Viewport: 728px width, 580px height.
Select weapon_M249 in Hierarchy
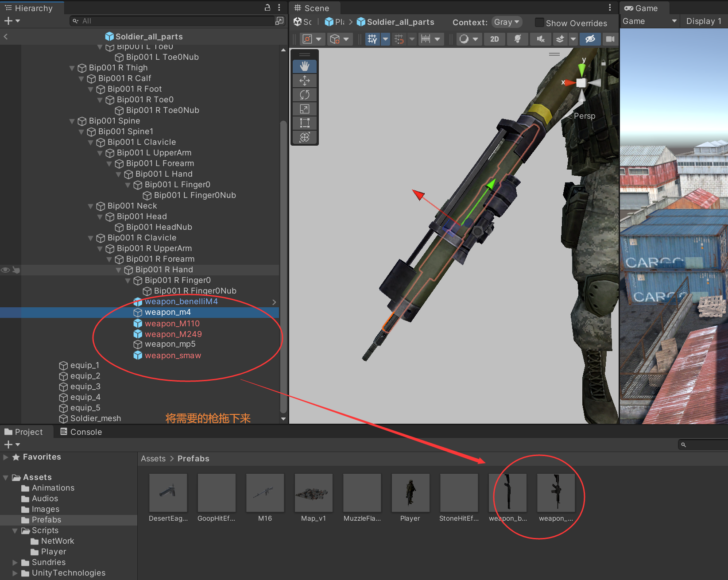[x=173, y=334]
